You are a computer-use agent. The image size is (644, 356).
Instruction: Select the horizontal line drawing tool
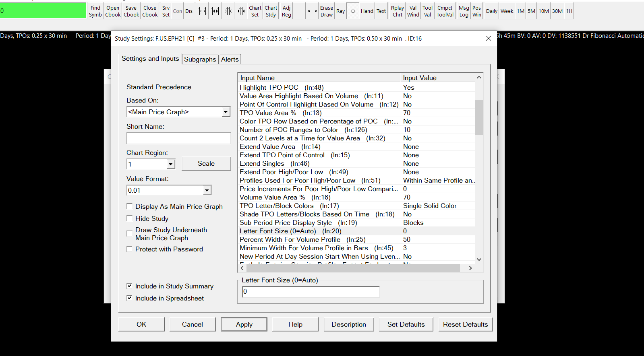pos(299,11)
